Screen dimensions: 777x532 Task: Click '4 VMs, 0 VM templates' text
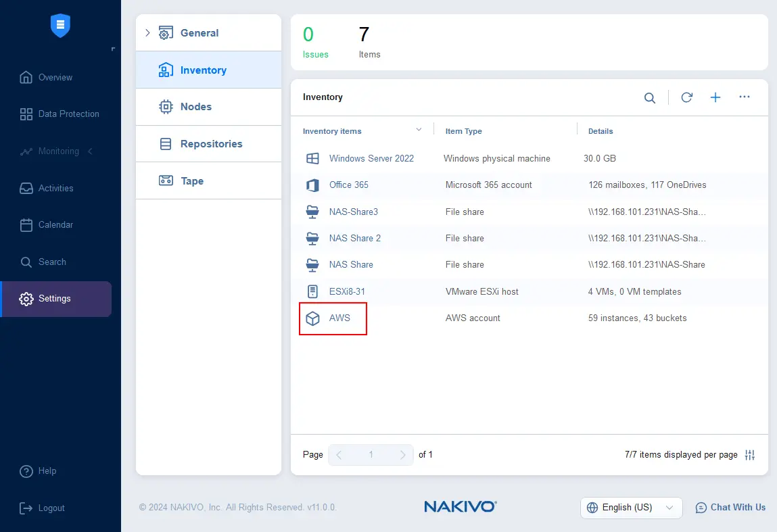tap(634, 292)
